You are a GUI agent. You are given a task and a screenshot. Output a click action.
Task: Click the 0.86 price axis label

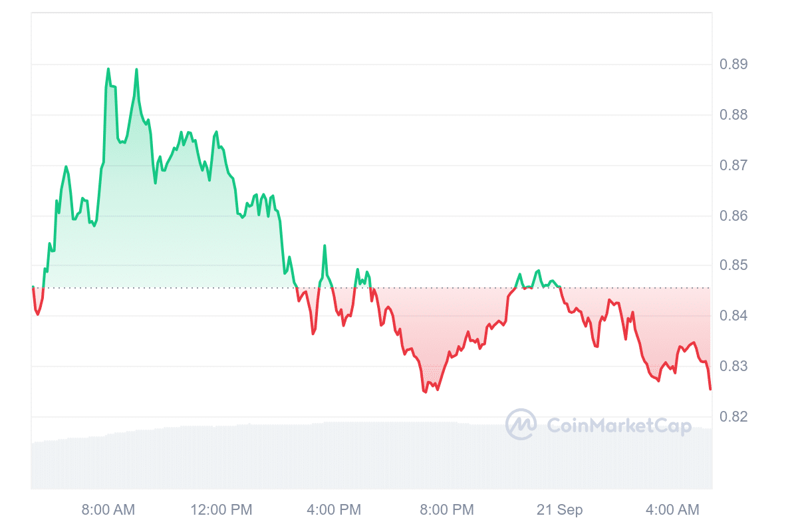[x=733, y=216]
